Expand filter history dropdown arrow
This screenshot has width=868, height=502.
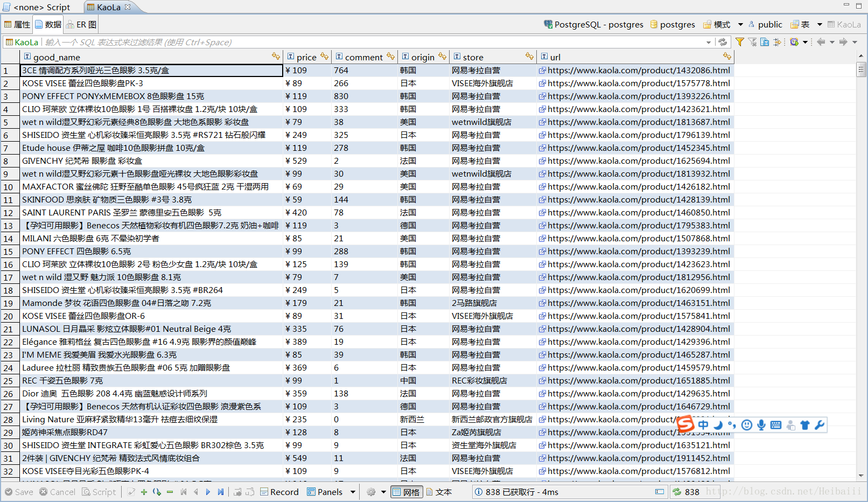[806, 42]
